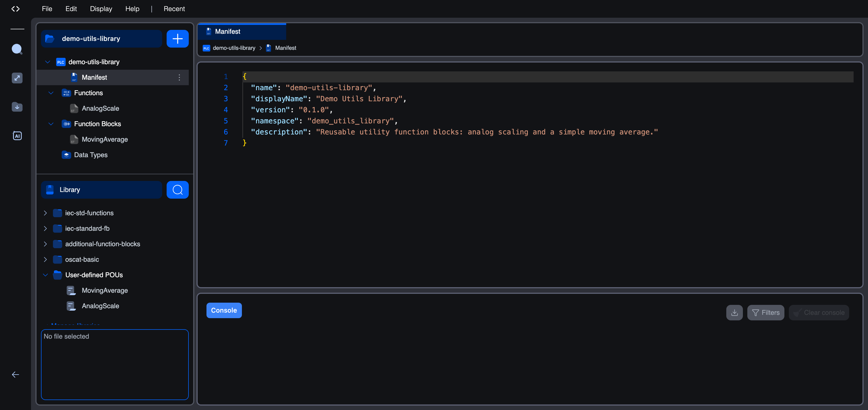The width and height of the screenshot is (868, 410).
Task: Collapse the demo-utils-library tree node
Action: tap(48, 62)
